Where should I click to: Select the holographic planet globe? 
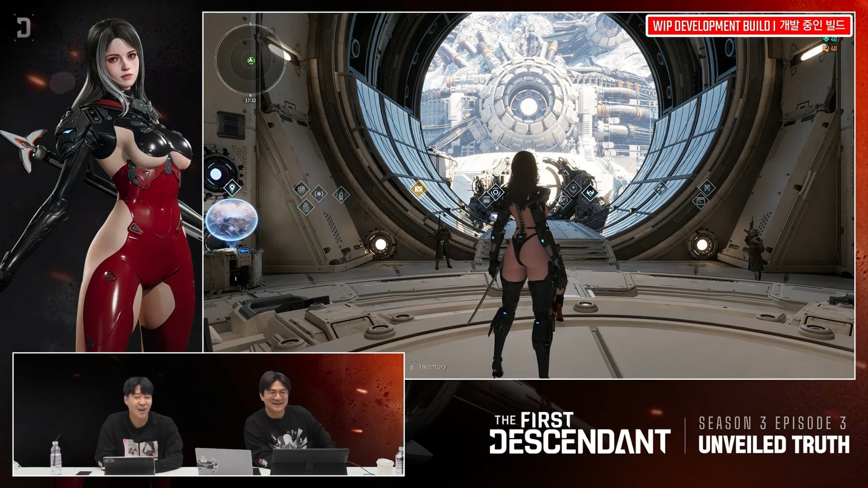pos(231,220)
